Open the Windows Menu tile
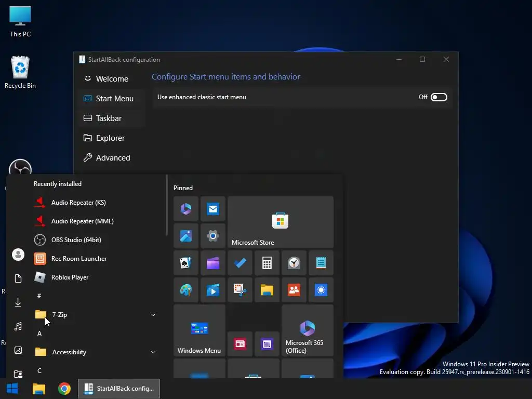Image resolution: width=532 pixels, height=399 pixels. click(199, 330)
